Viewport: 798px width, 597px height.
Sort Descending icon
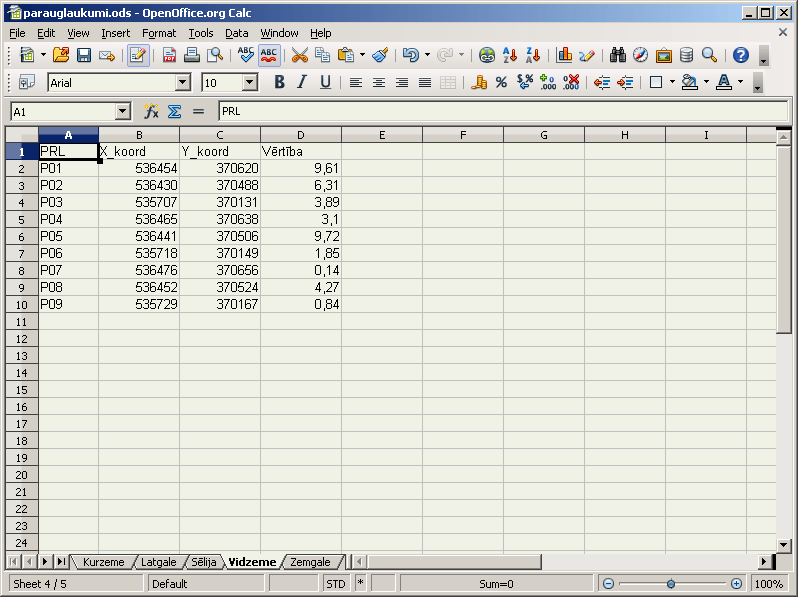(x=533, y=55)
